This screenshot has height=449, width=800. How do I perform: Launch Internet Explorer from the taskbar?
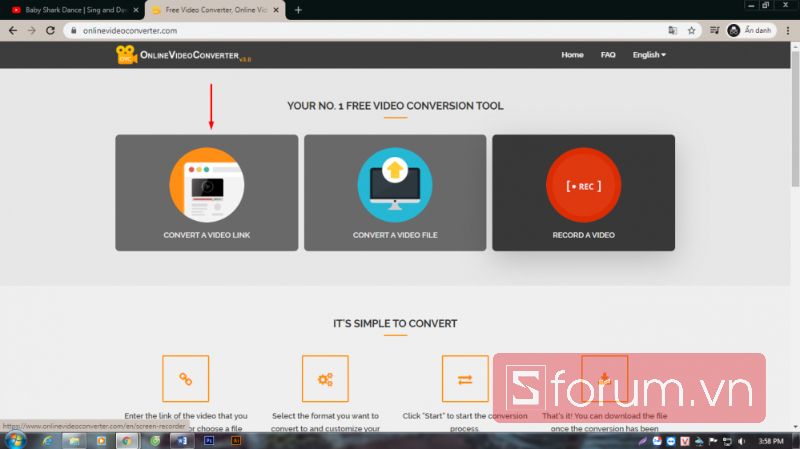point(47,440)
